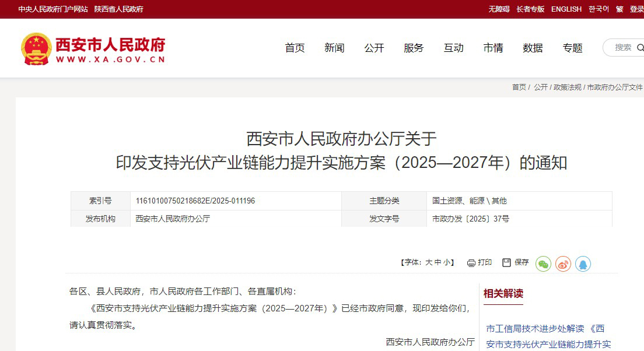Switch the site to ENGLISH
The width and height of the screenshot is (644, 351).
tap(566, 9)
